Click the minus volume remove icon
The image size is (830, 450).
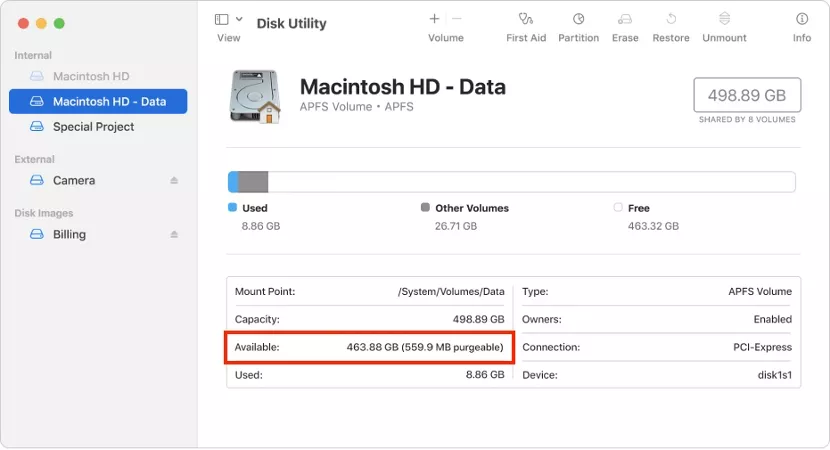coord(457,19)
